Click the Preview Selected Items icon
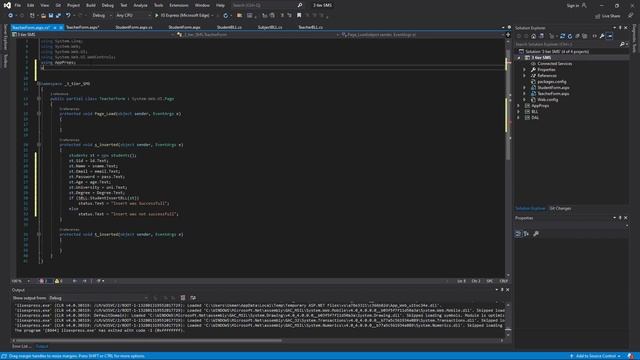 coord(609,36)
